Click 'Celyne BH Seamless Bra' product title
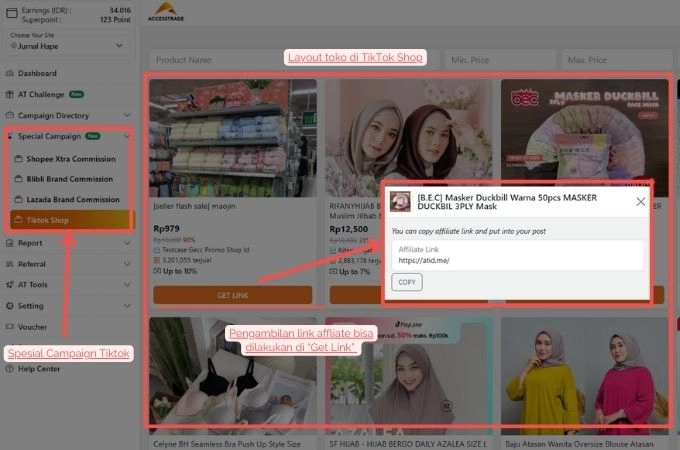This screenshot has width=680, height=450. coord(227,444)
